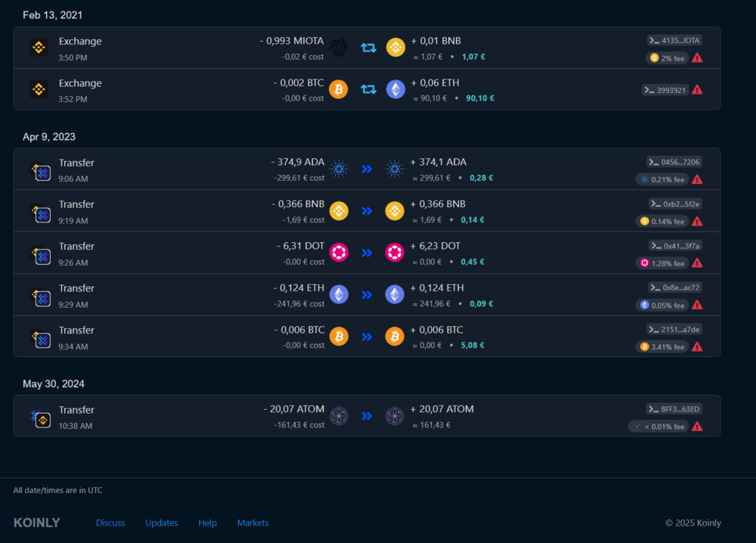Viewport: 756px width, 543px height.
Task: Open the 0x8e...ac72 transaction hash tag
Action: pos(675,287)
